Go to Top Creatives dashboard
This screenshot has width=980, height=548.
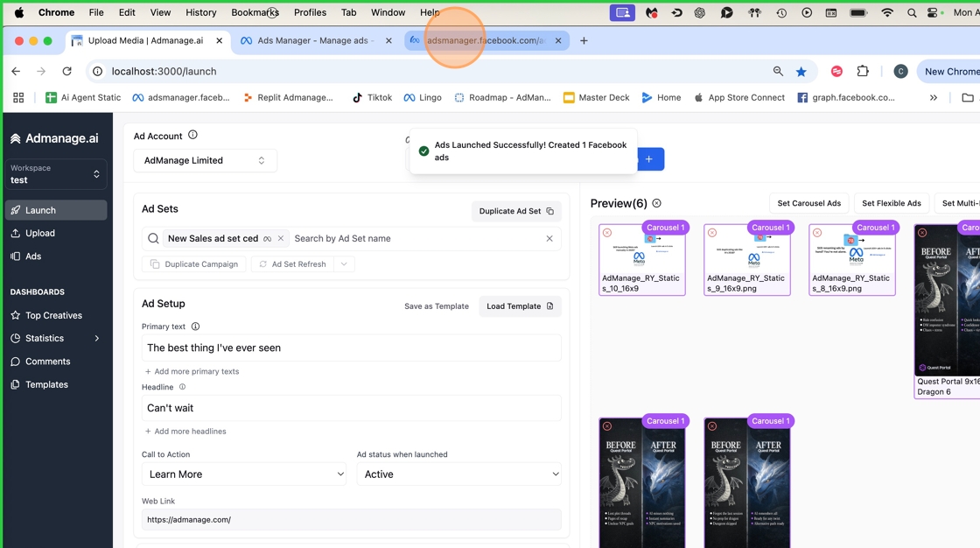pos(53,315)
